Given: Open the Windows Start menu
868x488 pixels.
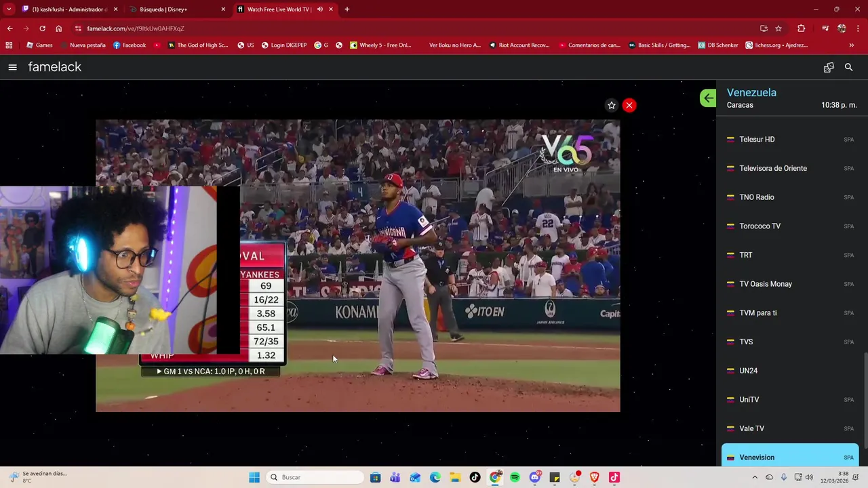Looking at the screenshot, I should (254, 477).
